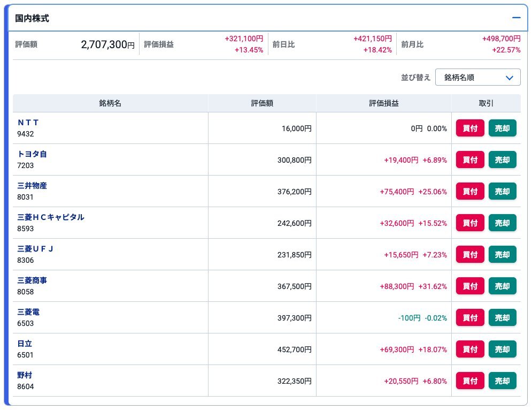The image size is (532, 410).
Task: Sell トヨタ自 stock with 売却
Action: [502, 160]
